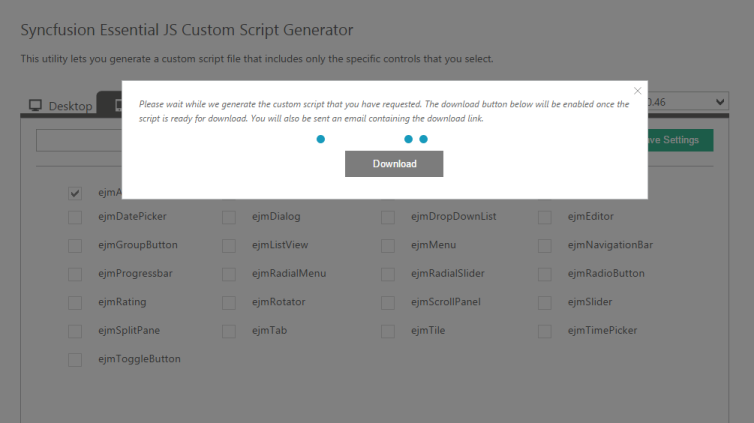The width and height of the screenshot is (754, 423).
Task: Tick the ejmTimePicker checkbox
Action: (x=545, y=331)
